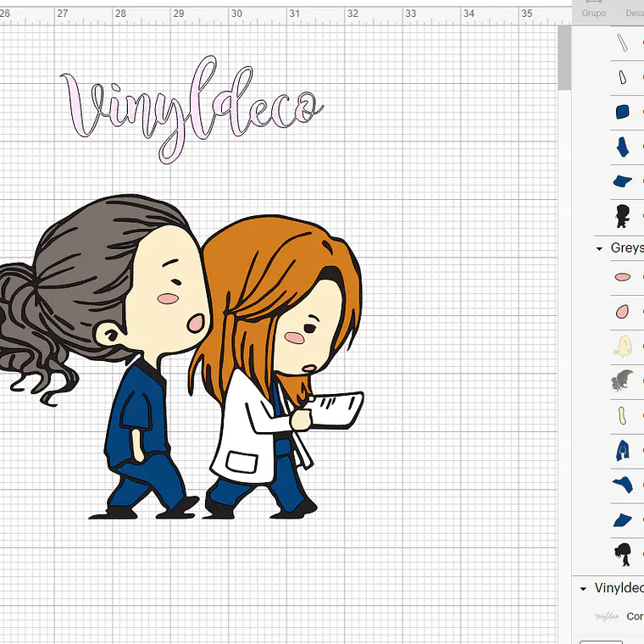
Task: Open the Greys group label
Action: coord(627,247)
